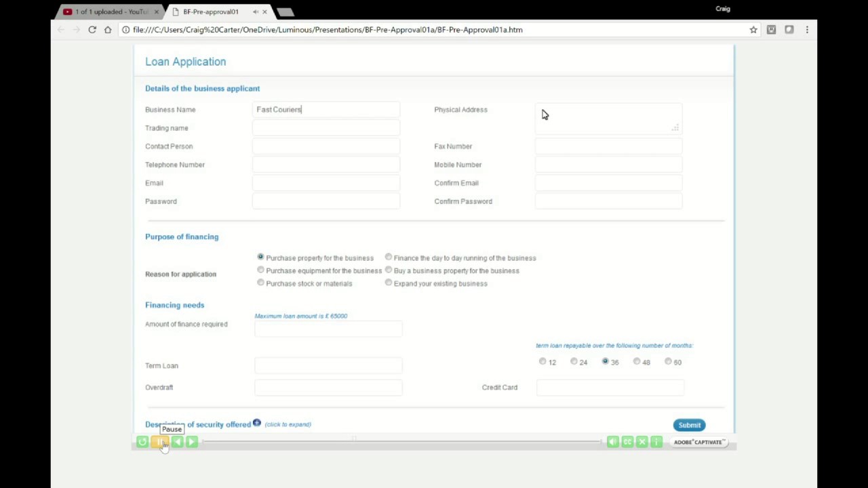Image resolution: width=868 pixels, height=488 pixels.
Task: Choose 36 months repayment term
Action: tap(606, 362)
